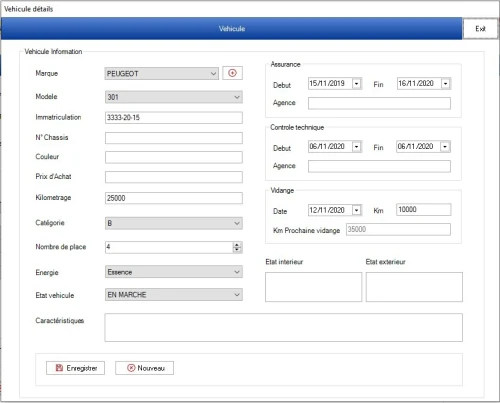Click the Assurance Debut date 15/11/2019

click(x=327, y=83)
